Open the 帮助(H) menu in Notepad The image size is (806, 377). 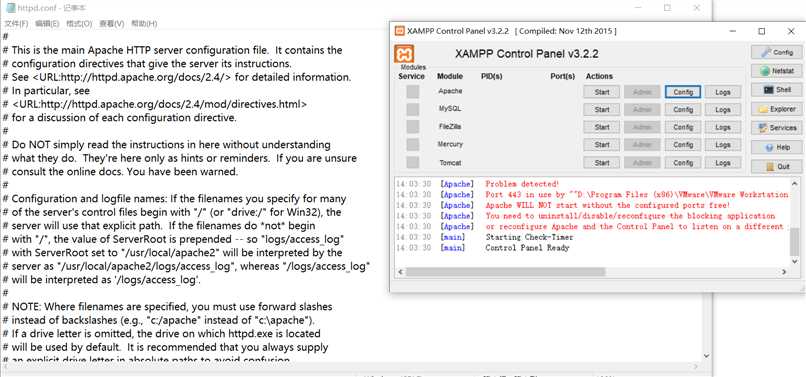coord(144,24)
